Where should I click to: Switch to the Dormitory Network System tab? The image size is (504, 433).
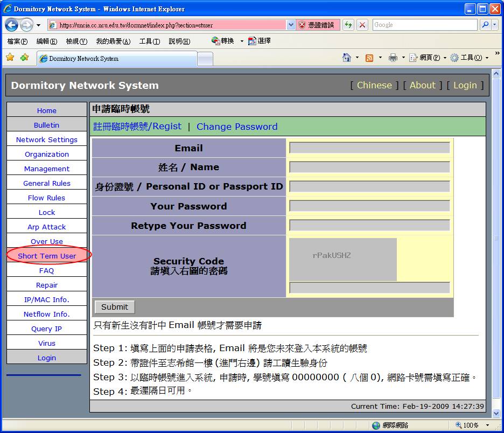click(x=116, y=59)
